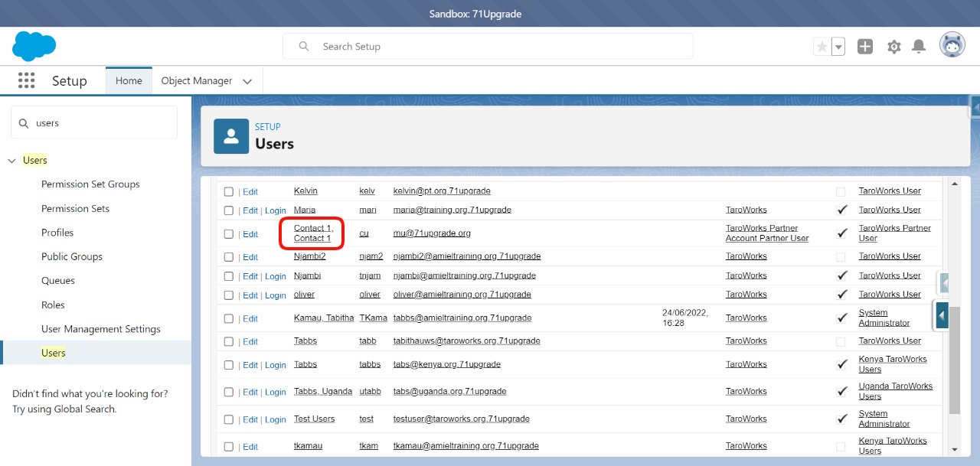
Task: Open Permission Sets in sidebar
Action: tap(75, 208)
